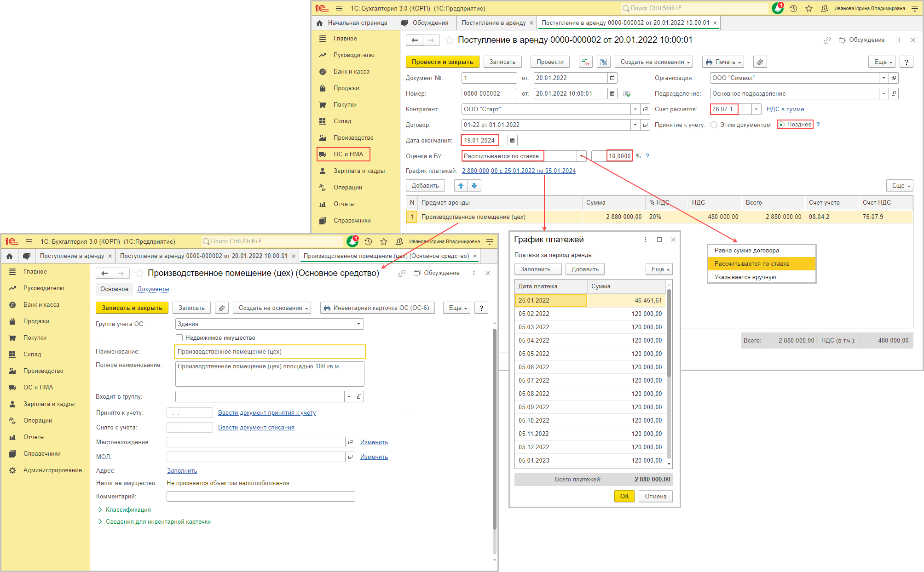This screenshot has height=572, width=924.
Task: Click Провести и закрыть button
Action: coord(442,62)
